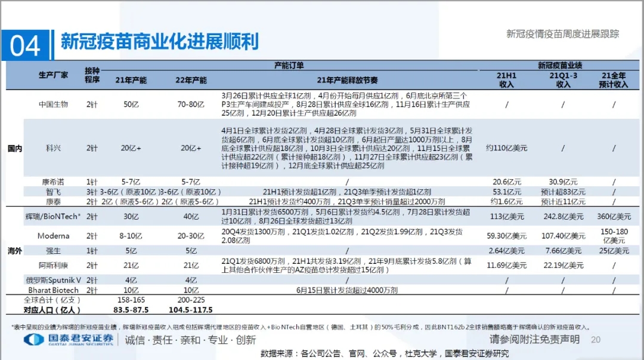Click 强生's revenue '2.64亿美元'
This screenshot has height=360, width=644.
(506, 251)
